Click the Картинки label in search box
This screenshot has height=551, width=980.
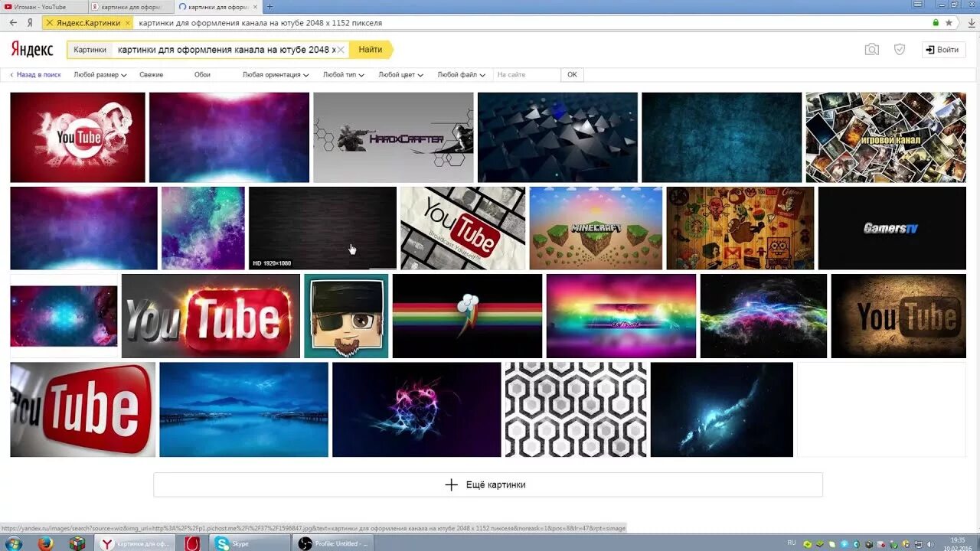90,49
